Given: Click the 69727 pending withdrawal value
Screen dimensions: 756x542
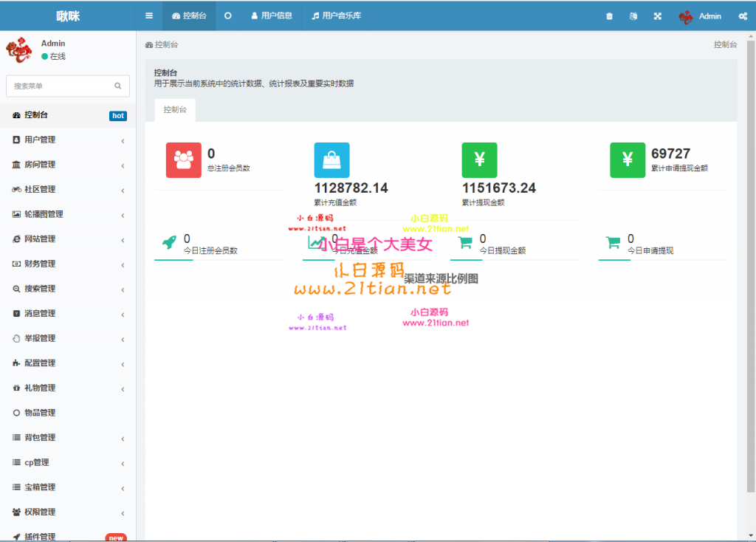Looking at the screenshot, I should click(x=670, y=154).
